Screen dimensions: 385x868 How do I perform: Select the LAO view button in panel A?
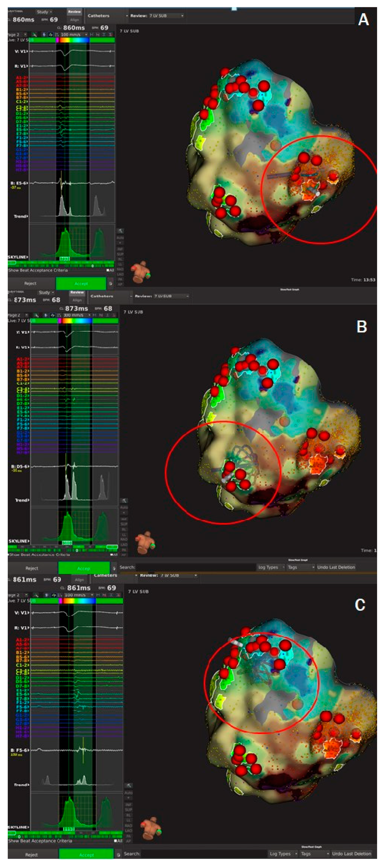[x=120, y=275]
